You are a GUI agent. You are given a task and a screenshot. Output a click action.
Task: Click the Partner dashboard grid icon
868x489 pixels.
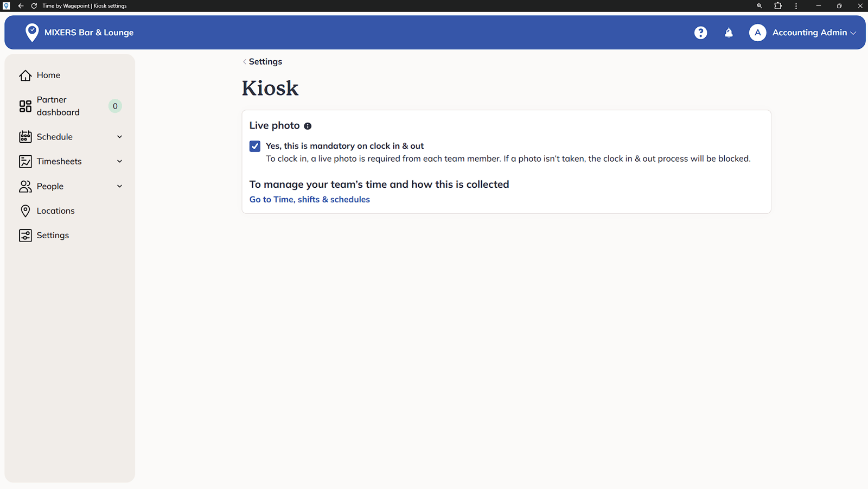point(25,106)
